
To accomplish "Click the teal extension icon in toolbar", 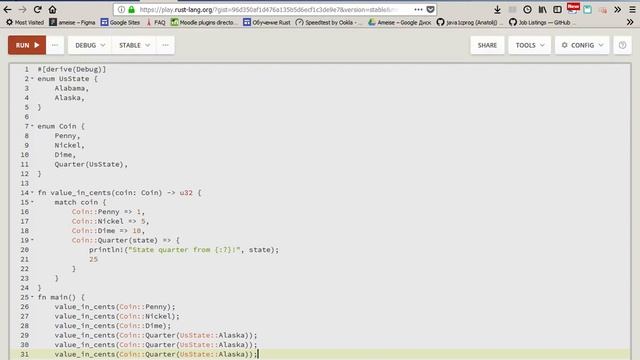I will (587, 9).
